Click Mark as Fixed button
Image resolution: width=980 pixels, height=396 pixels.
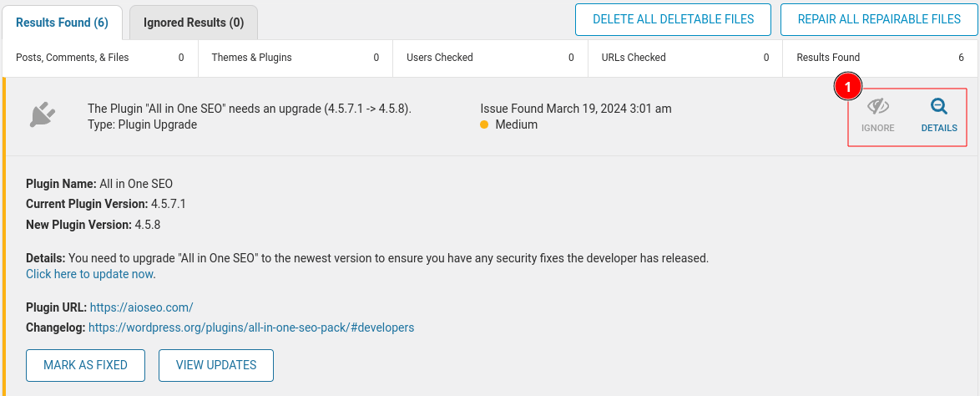point(86,365)
